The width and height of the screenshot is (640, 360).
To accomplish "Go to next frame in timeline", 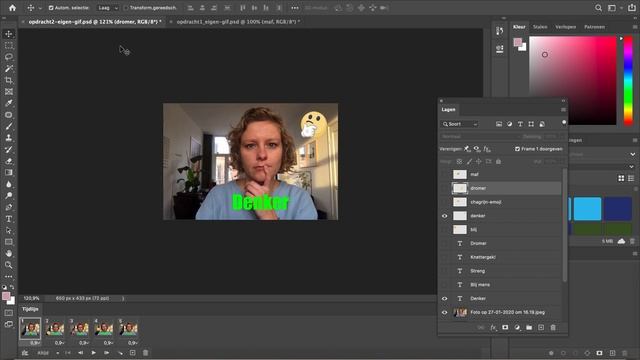I will [107, 353].
